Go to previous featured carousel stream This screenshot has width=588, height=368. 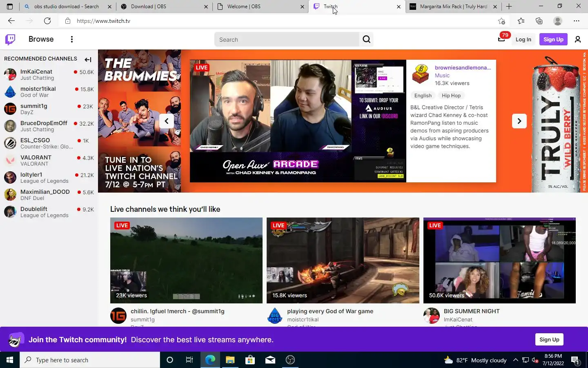click(x=167, y=121)
